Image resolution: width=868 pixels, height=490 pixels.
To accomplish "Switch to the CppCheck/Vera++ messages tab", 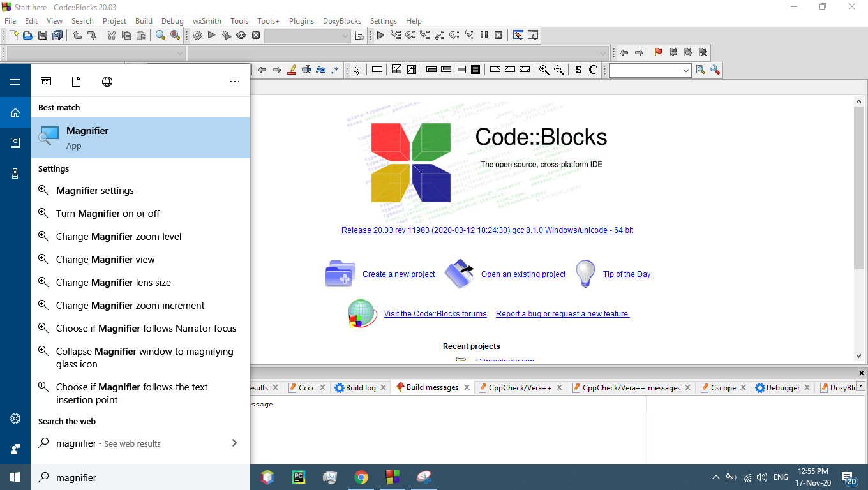I will coord(631,387).
